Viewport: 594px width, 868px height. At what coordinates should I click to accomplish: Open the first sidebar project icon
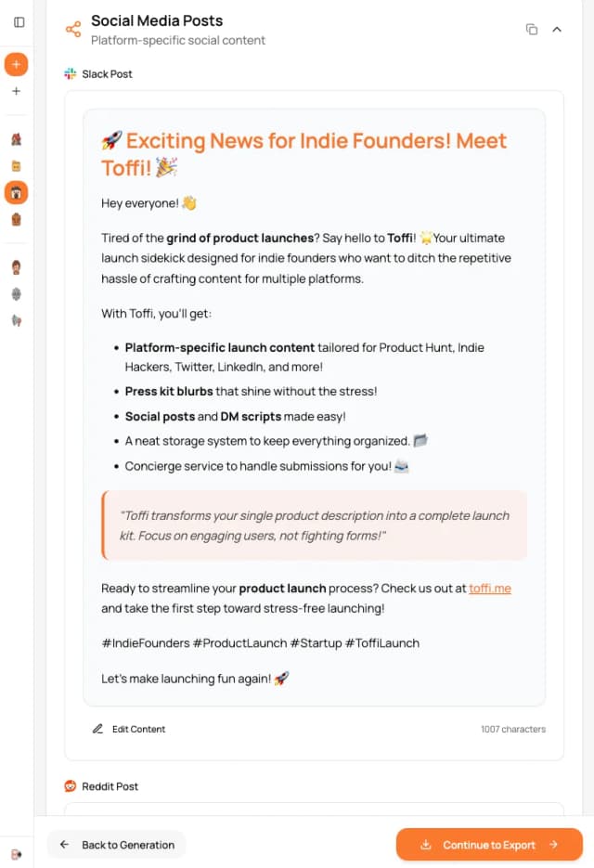tap(16, 140)
